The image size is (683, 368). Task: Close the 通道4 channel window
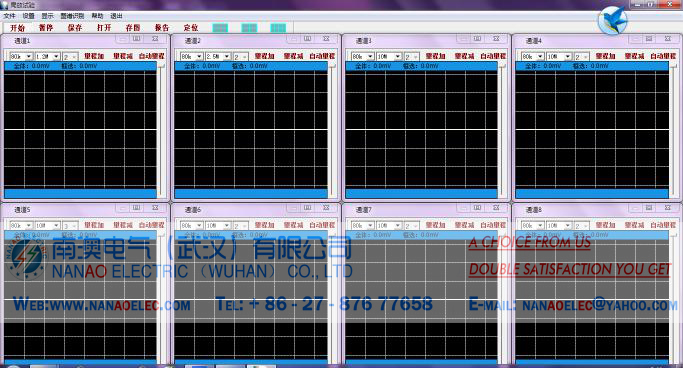[667, 39]
